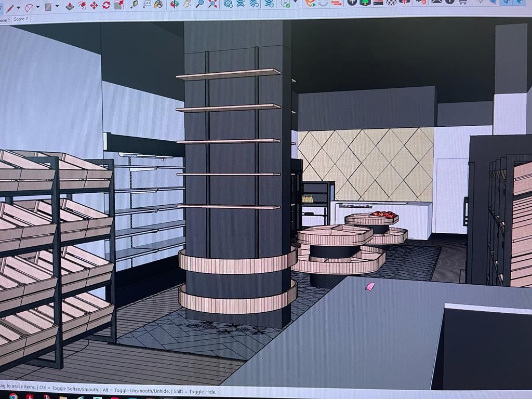Expand the Arc tool dropdown arrow
Image resolution: width=532 pixels, height=399 pixels.
38,7
